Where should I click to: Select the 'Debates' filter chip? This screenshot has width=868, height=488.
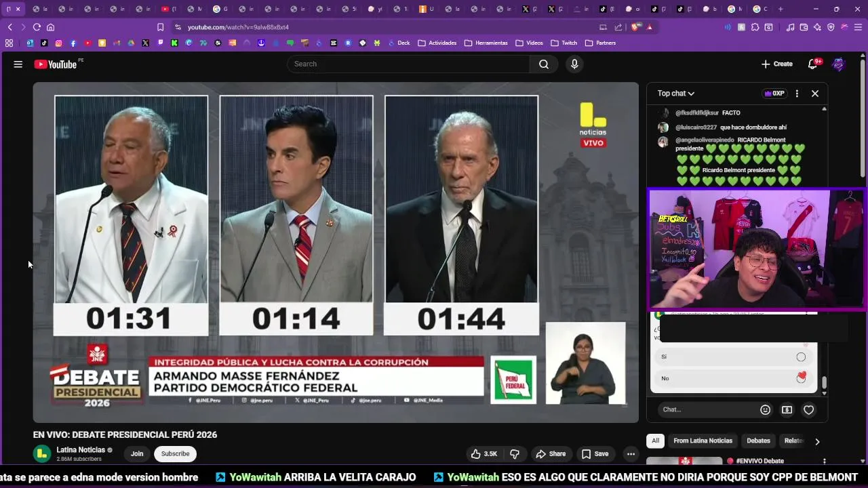pyautogui.click(x=758, y=441)
